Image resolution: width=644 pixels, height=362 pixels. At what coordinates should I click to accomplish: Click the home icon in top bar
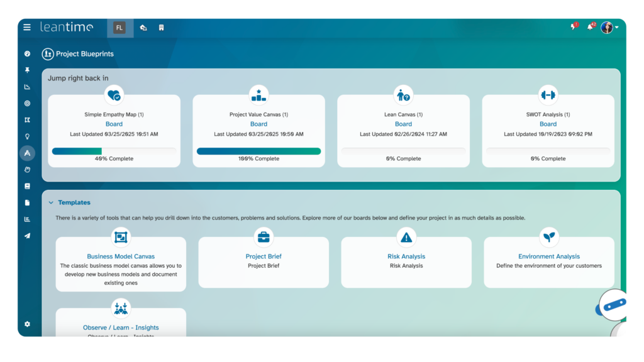tap(143, 28)
